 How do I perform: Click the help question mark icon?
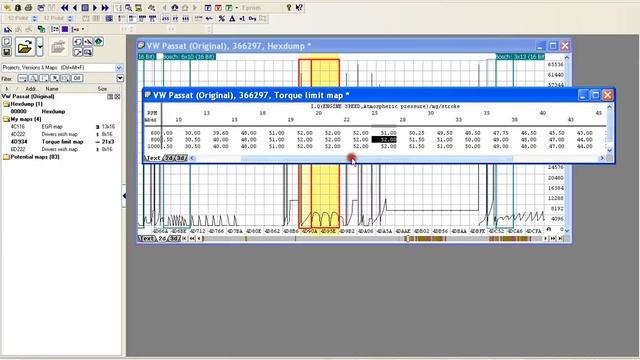pos(289,7)
